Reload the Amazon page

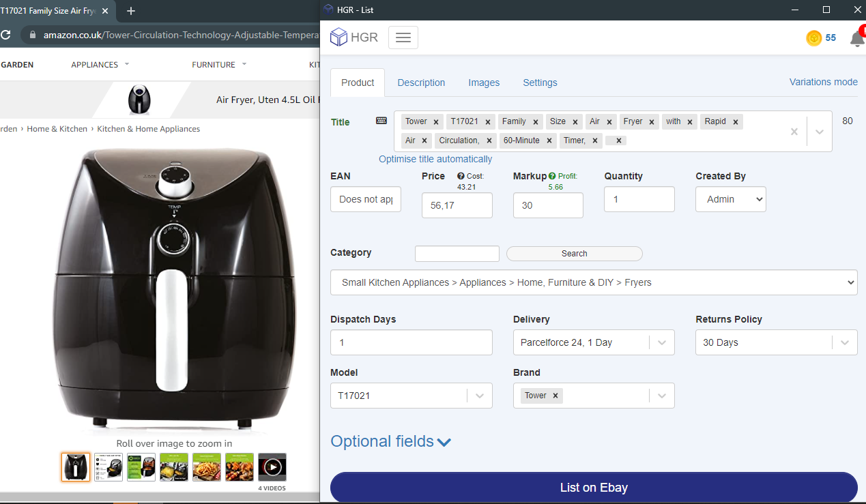pos(5,35)
